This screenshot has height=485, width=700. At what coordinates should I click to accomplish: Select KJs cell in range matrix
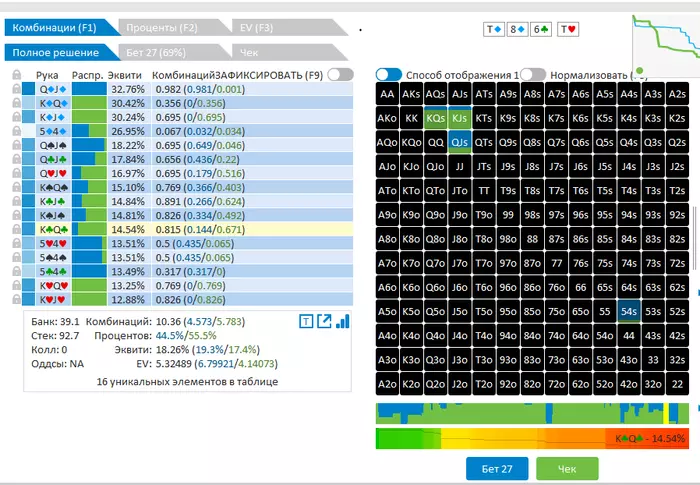(459, 118)
